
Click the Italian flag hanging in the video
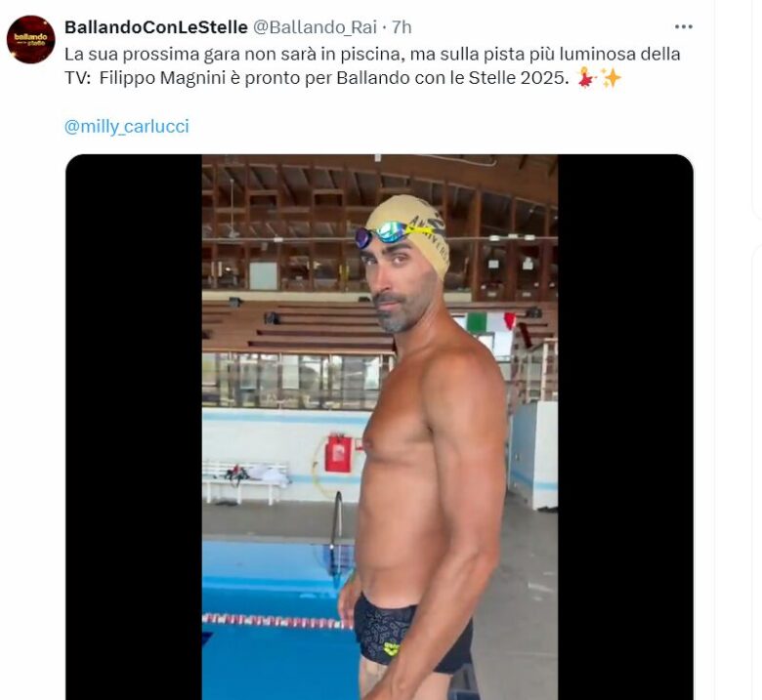[490, 322]
